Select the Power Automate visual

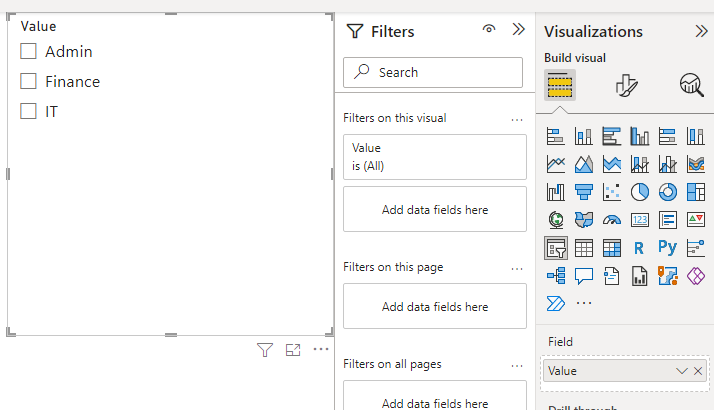coord(556,303)
